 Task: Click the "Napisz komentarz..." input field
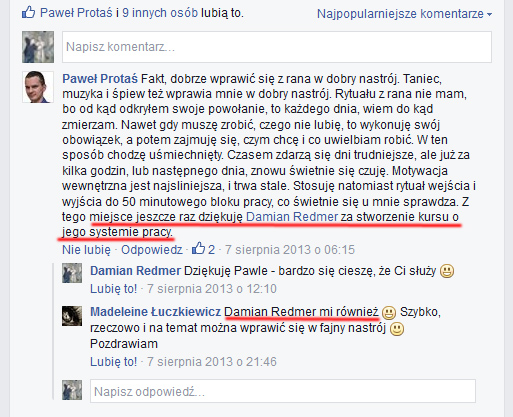(x=277, y=47)
